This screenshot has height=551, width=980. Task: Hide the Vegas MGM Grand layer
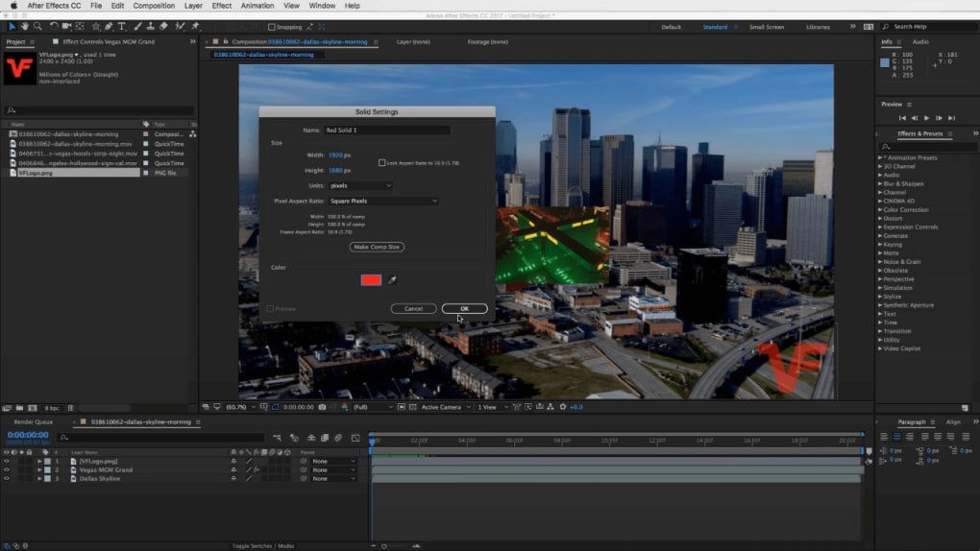pyautogui.click(x=6, y=470)
